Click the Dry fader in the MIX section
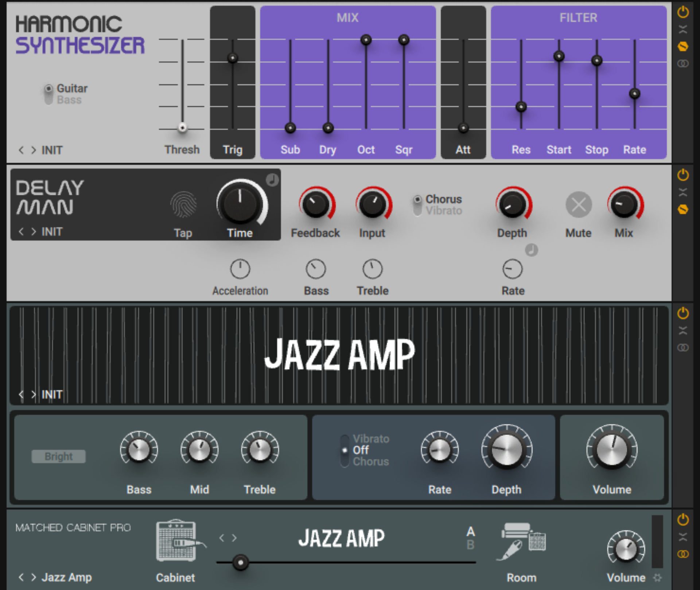This screenshot has height=590, width=700. tap(328, 128)
